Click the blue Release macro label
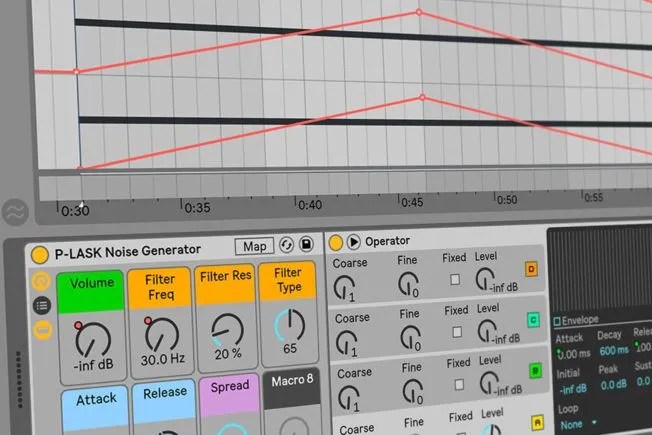Viewport: 652px width, 435px height. [x=164, y=402]
